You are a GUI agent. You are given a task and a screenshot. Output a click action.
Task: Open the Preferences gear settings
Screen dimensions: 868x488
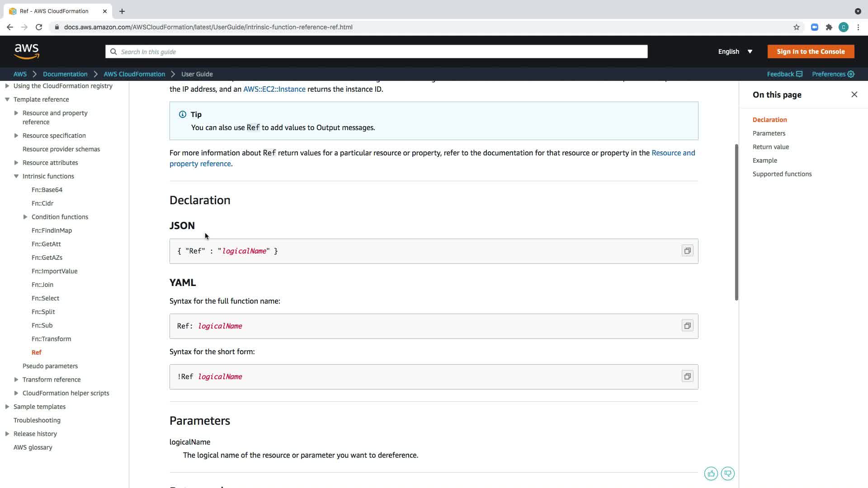(x=833, y=74)
